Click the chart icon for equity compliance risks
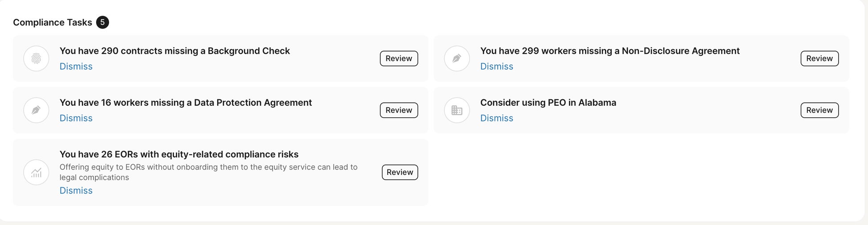 pos(36,172)
